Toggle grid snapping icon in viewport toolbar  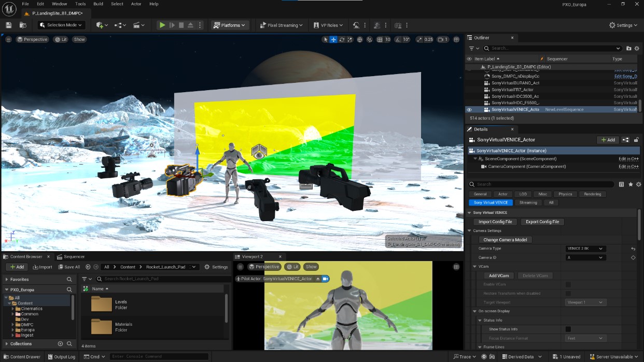coord(380,39)
